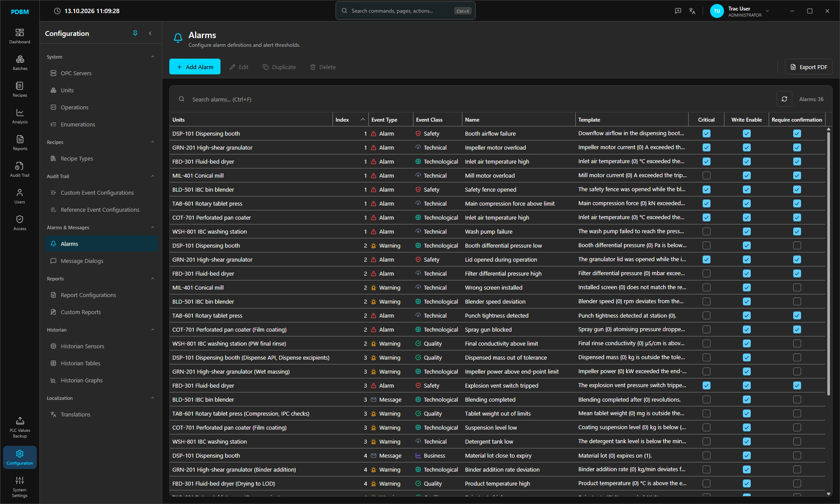Image resolution: width=840 pixels, height=504 pixels.
Task: Refresh the alarms list
Action: pos(784,99)
